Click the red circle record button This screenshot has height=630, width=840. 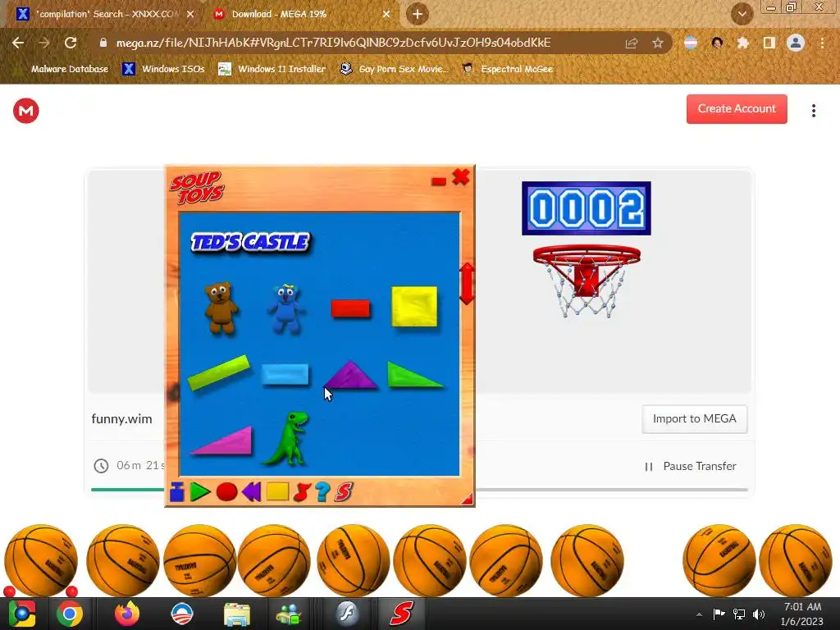[226, 492]
